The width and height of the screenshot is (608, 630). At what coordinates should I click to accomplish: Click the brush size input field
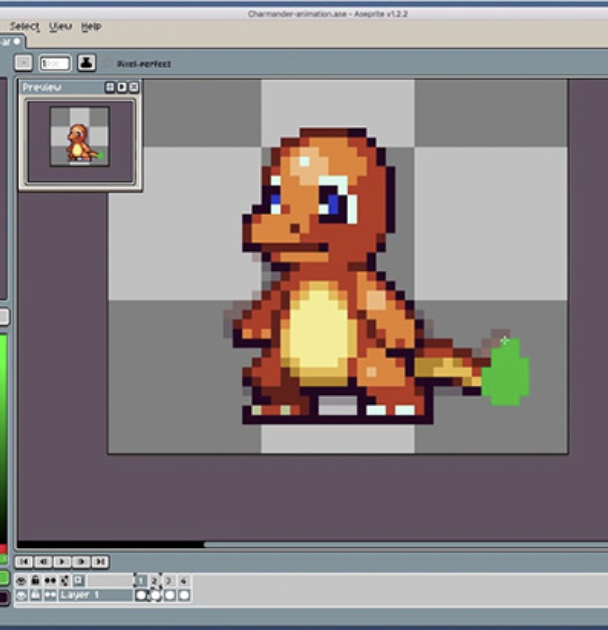[x=54, y=63]
